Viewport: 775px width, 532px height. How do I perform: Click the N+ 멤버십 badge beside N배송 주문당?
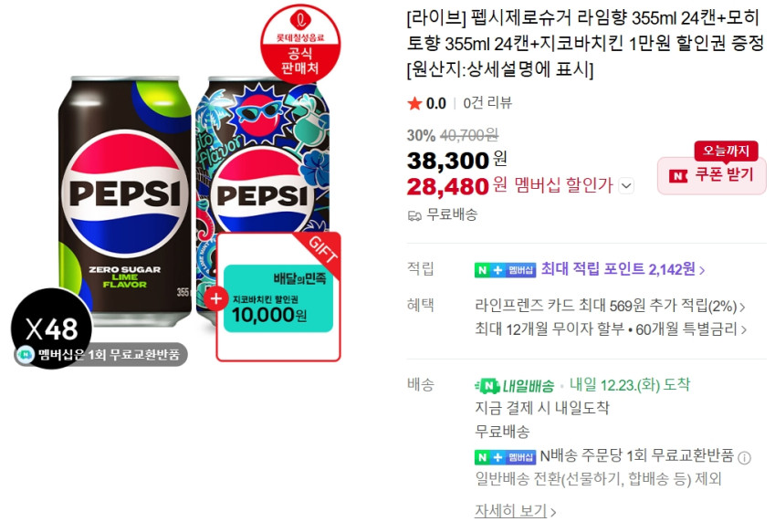click(505, 456)
